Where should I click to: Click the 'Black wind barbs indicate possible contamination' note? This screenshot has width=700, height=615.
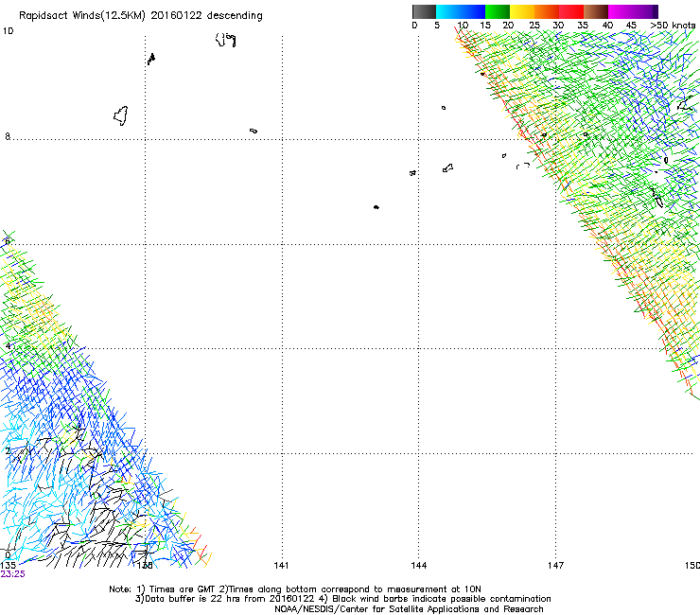tap(442, 599)
